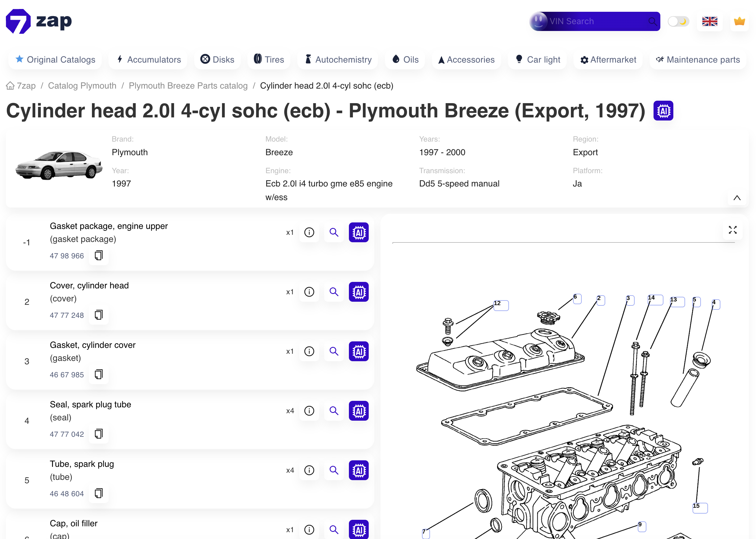756x539 pixels.
Task: Click the info icon for Cover, cylinder head
Action: (x=309, y=292)
